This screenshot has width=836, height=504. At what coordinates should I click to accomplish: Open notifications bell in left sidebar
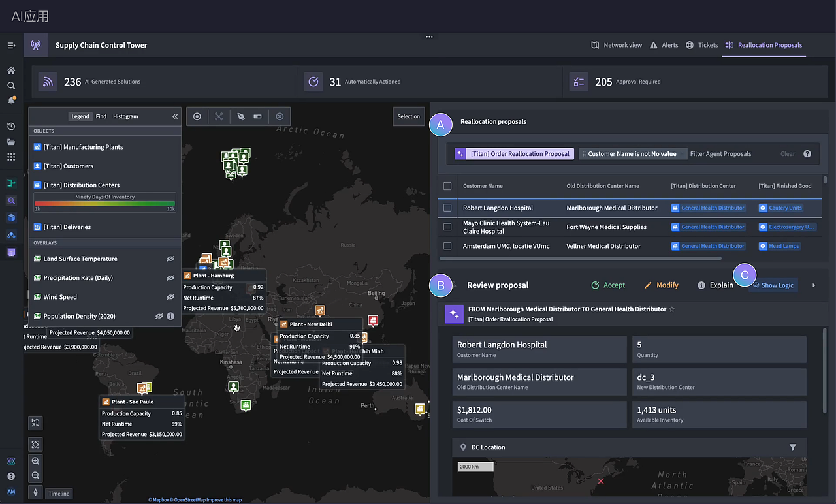click(11, 101)
